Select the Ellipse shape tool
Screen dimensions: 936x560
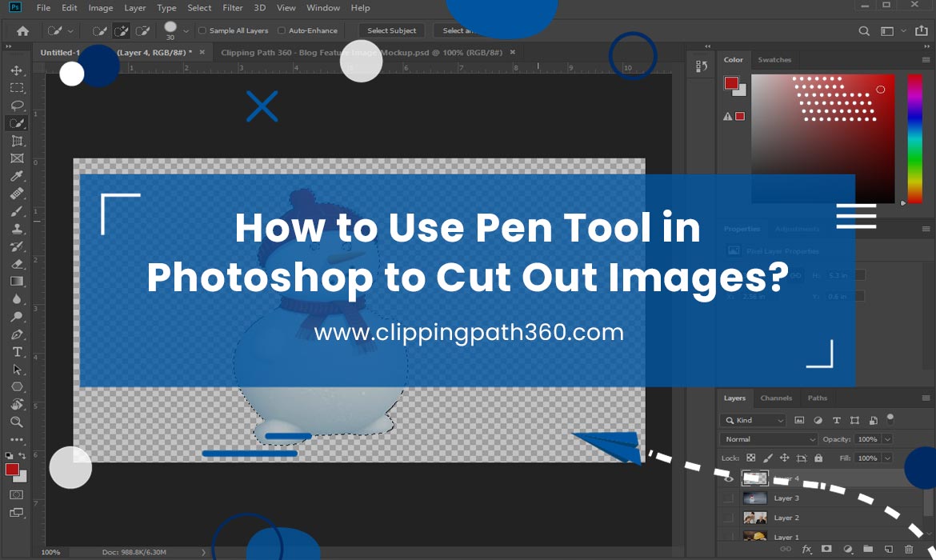click(x=17, y=387)
